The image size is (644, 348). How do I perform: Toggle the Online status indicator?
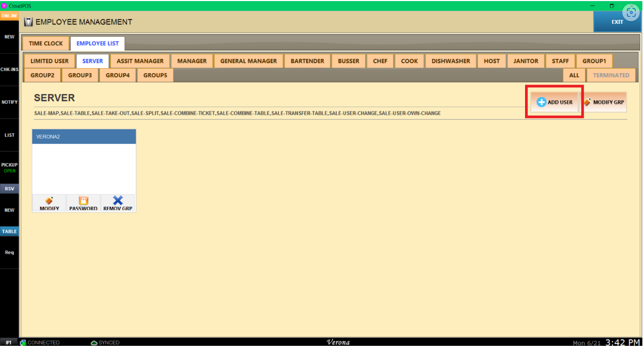[9, 16]
